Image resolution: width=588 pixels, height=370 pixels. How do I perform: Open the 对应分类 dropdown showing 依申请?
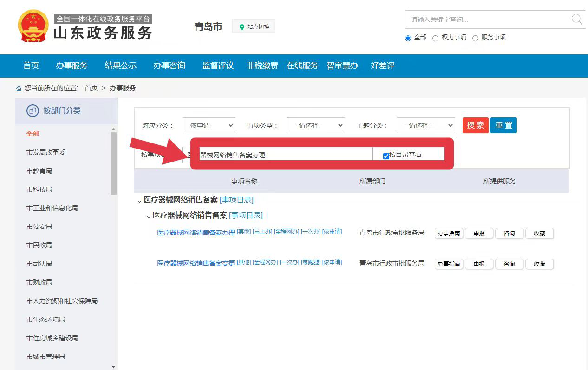point(209,125)
